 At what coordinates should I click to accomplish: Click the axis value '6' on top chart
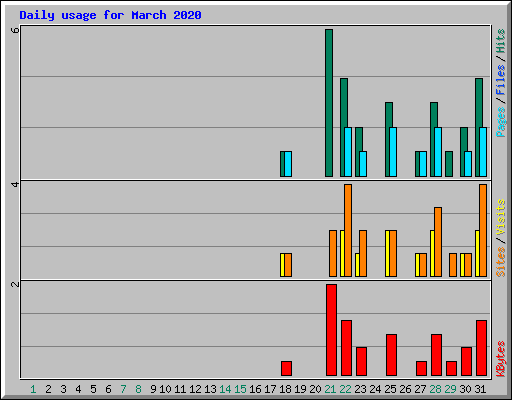pyautogui.click(x=15, y=30)
